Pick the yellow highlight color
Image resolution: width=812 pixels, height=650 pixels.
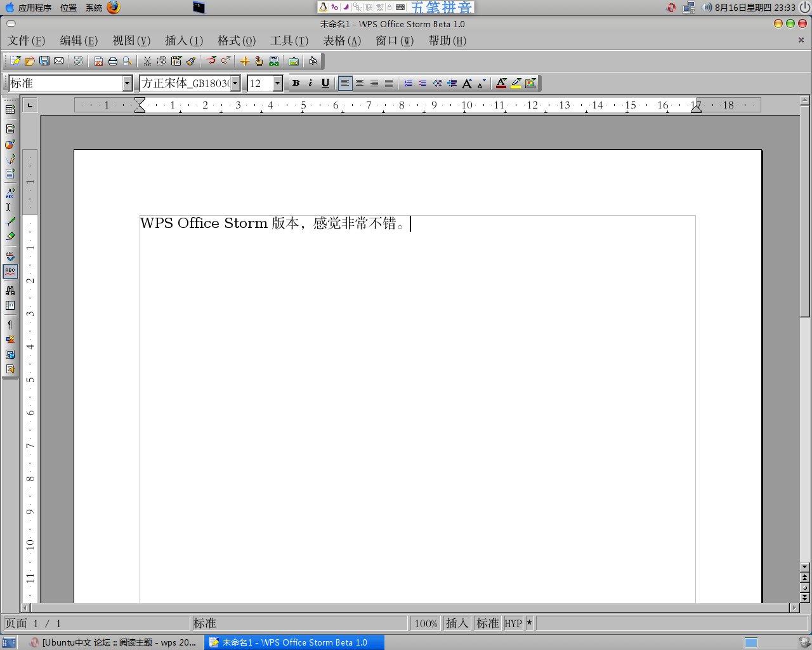click(x=516, y=83)
